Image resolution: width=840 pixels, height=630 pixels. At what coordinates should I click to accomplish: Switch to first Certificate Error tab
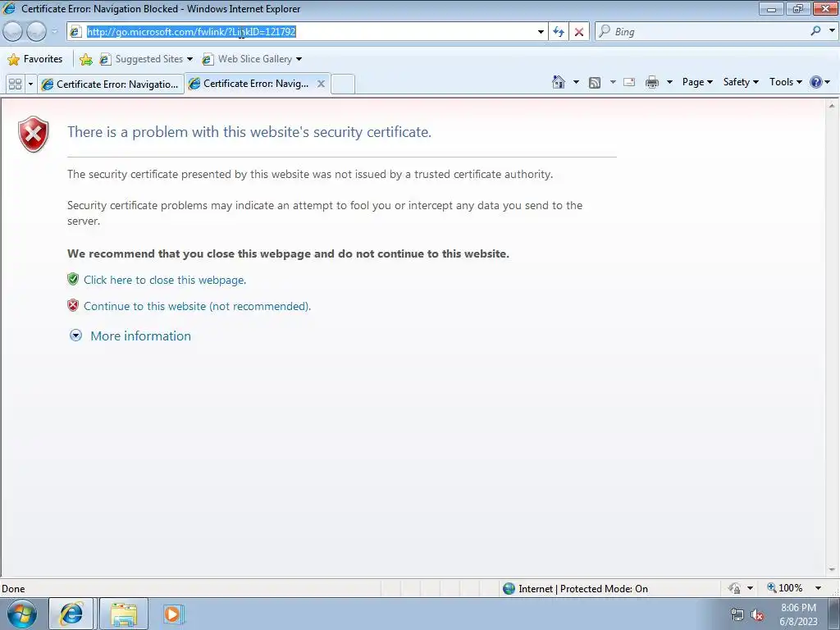click(x=111, y=84)
